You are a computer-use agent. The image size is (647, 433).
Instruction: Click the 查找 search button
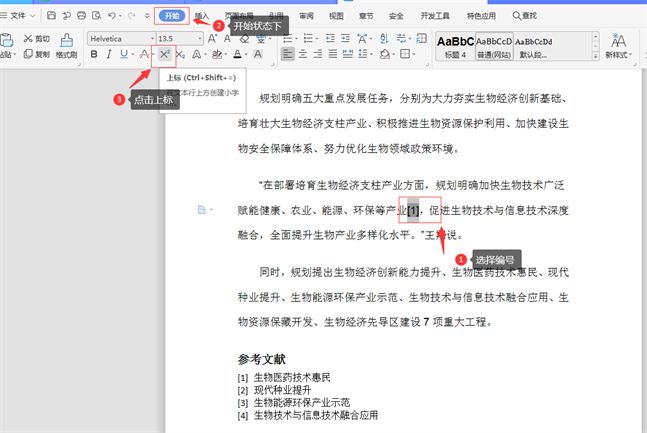click(524, 16)
